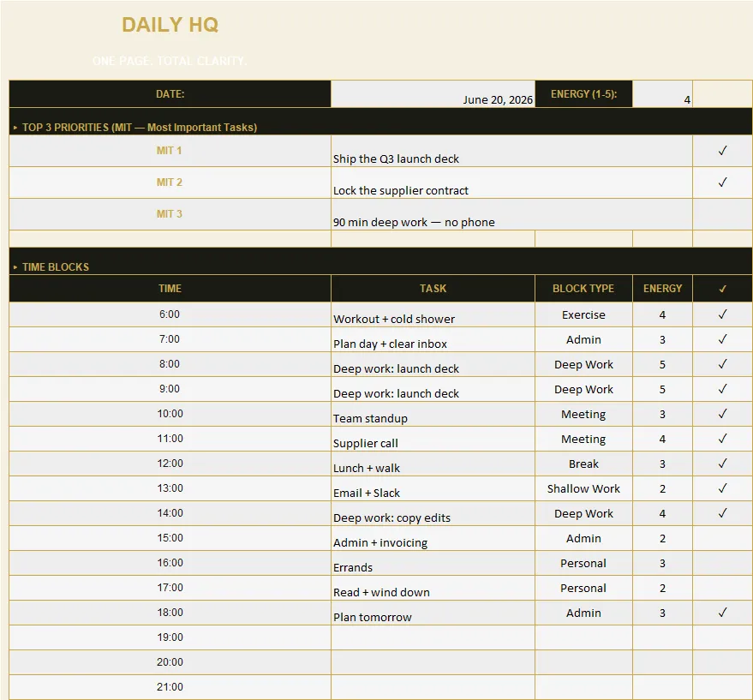The image size is (753, 700).
Task: Select the 'Read + wind down' task cell
Action: pyautogui.click(x=433, y=588)
